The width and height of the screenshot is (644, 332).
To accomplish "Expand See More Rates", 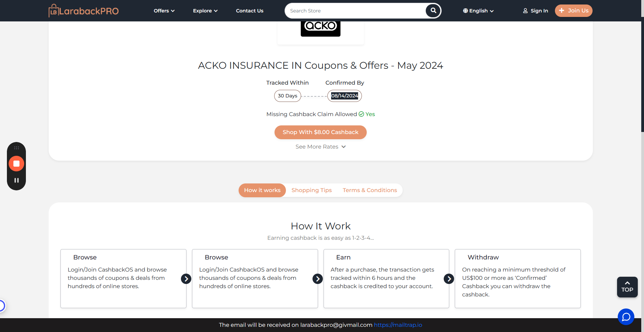I will (x=320, y=147).
